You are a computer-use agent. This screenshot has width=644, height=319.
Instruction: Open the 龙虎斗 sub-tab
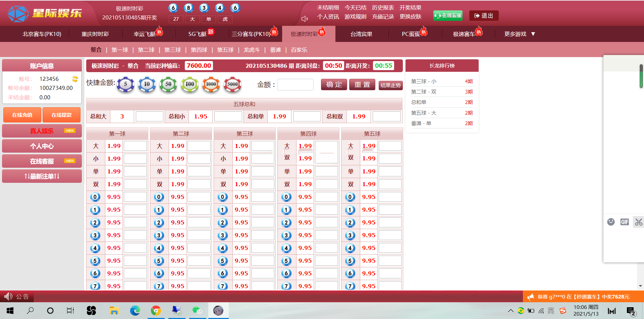tap(252, 50)
